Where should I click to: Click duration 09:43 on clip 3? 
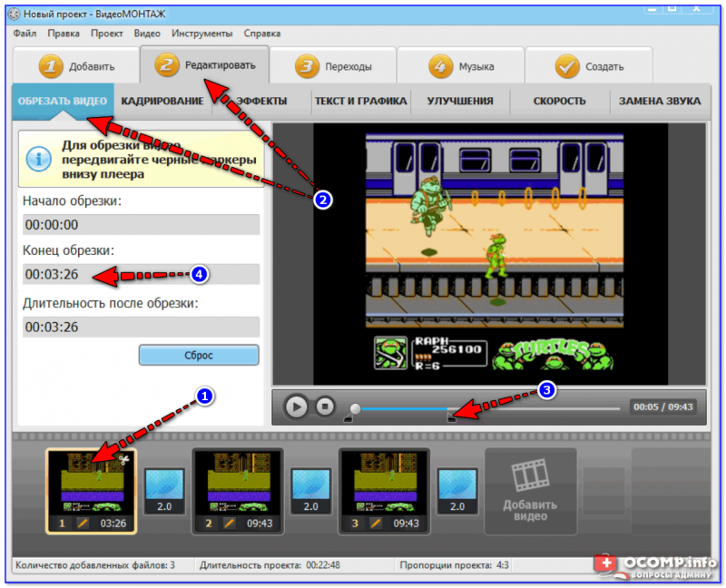(406, 524)
